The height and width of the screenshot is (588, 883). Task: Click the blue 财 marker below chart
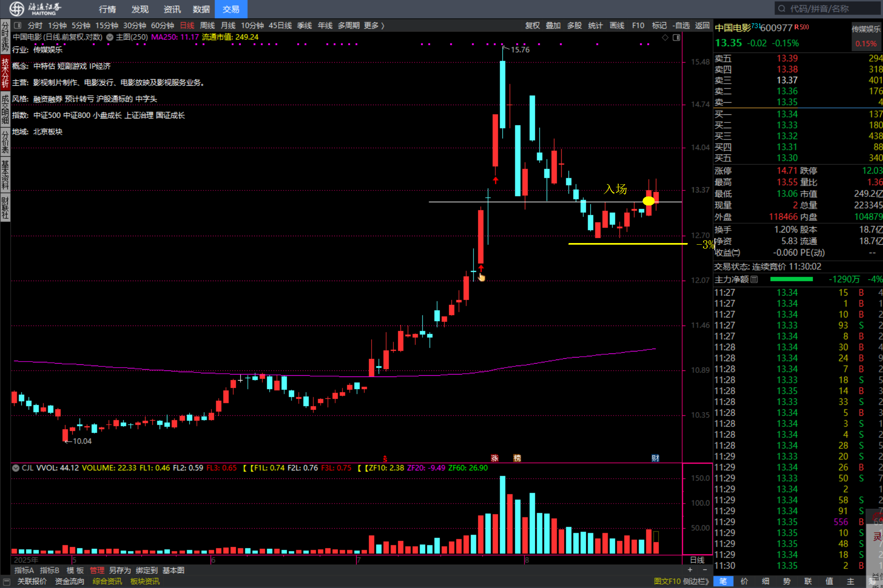[x=655, y=458]
